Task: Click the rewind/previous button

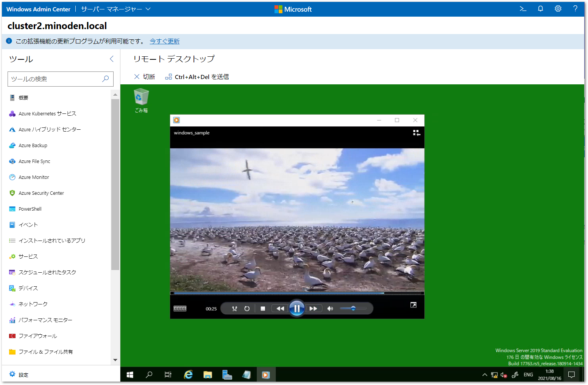Action: [280, 309]
